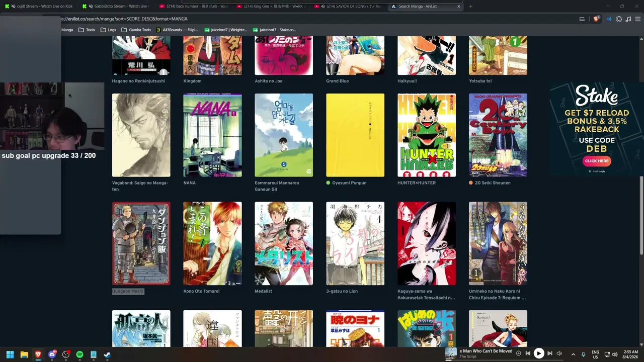
Task: Open the Kaguya-sama manga cover
Action: click(427, 243)
